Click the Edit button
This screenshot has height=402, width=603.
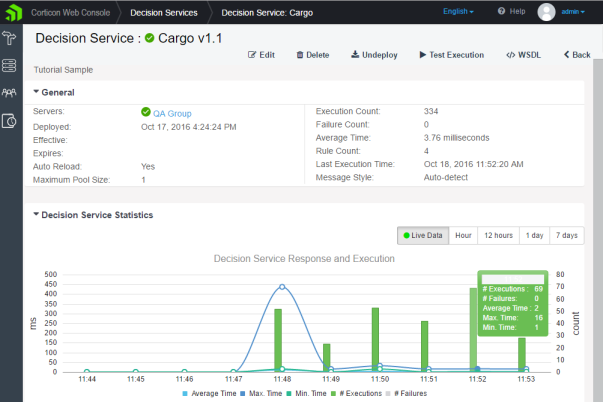pos(262,55)
